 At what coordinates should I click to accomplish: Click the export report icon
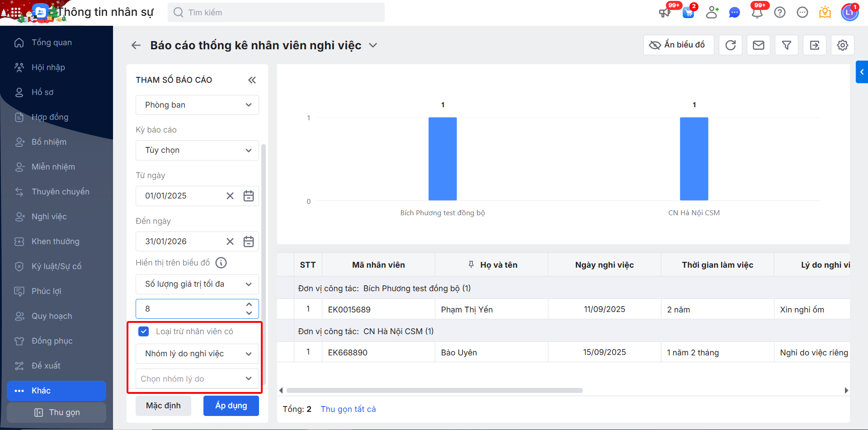815,45
